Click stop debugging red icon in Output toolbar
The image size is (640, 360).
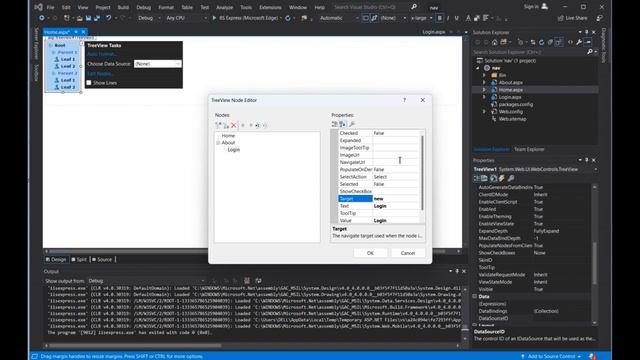pyautogui.click(x=247, y=280)
